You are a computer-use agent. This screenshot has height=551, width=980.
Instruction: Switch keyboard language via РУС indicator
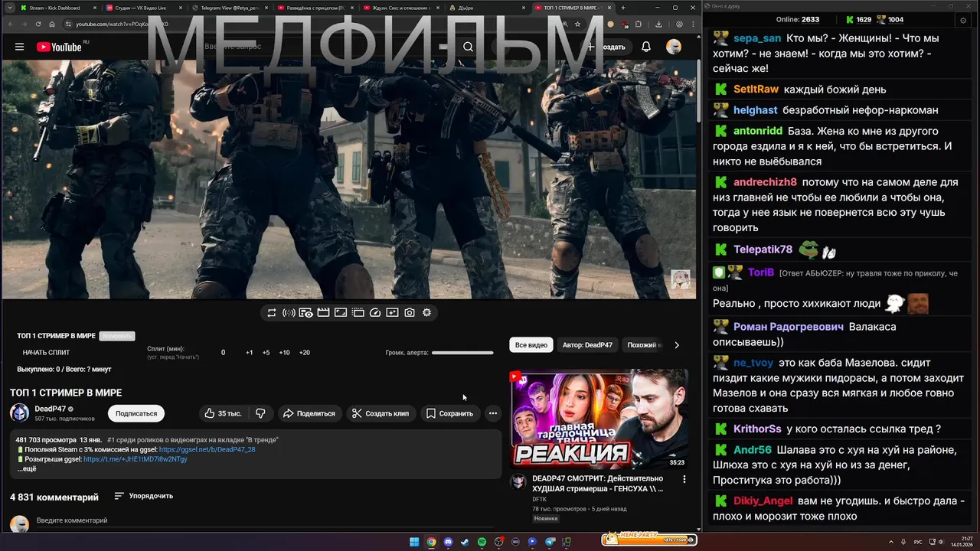tap(919, 542)
